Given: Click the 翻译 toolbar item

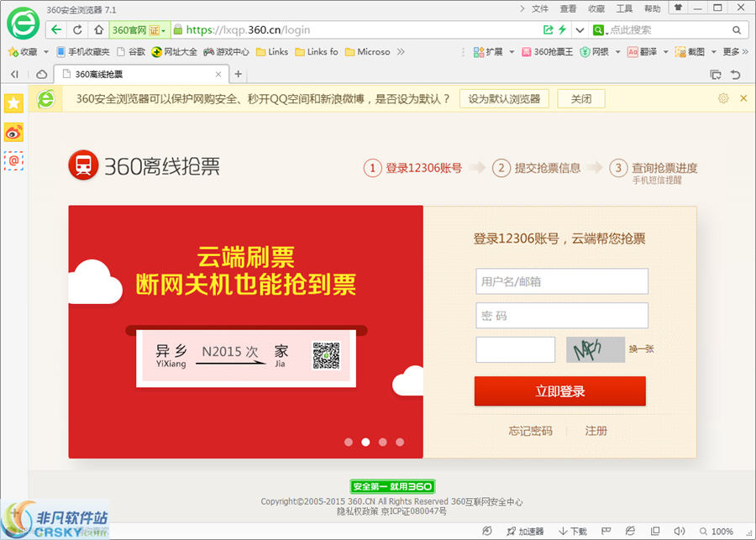Looking at the screenshot, I should pyautogui.click(x=643, y=51).
